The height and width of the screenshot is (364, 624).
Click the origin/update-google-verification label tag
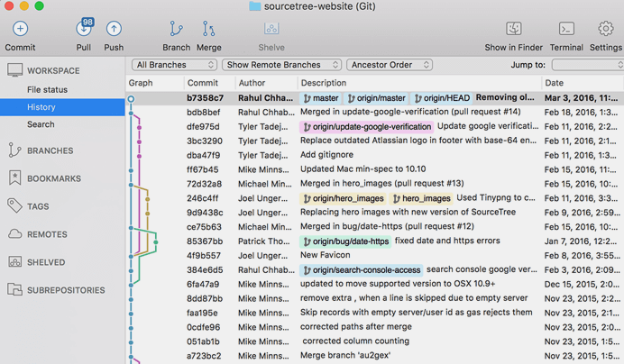click(x=366, y=126)
